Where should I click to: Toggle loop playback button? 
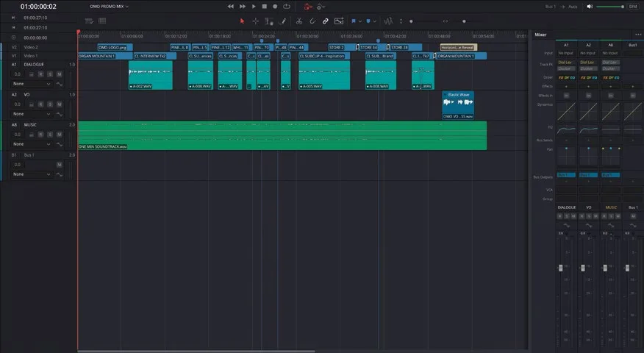tap(287, 7)
